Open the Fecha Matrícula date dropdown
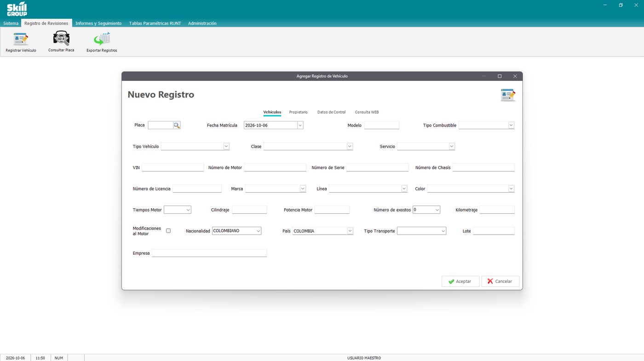The height and width of the screenshot is (361, 644). 300,125
